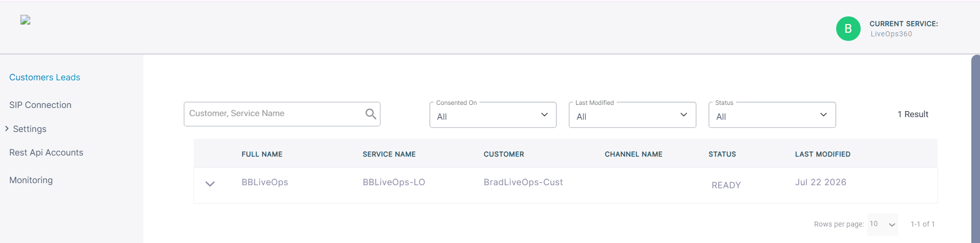Click the READY status value
980x243 pixels.
pyautogui.click(x=726, y=185)
